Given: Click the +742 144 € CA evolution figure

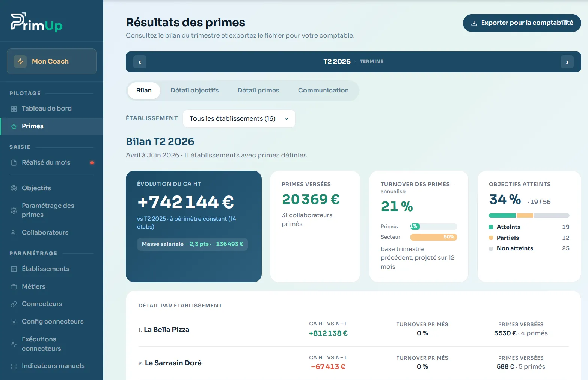Looking at the screenshot, I should (x=186, y=202).
